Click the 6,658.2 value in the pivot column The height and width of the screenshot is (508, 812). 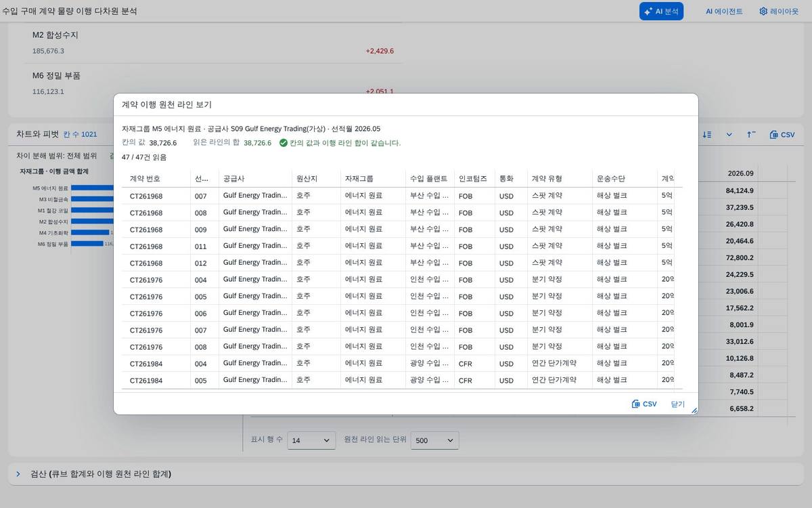coord(742,409)
